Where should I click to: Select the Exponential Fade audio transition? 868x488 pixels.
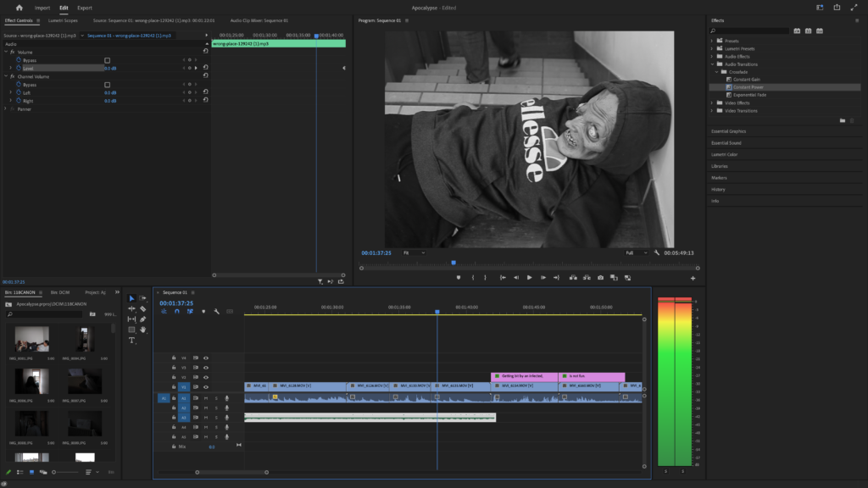(749, 95)
